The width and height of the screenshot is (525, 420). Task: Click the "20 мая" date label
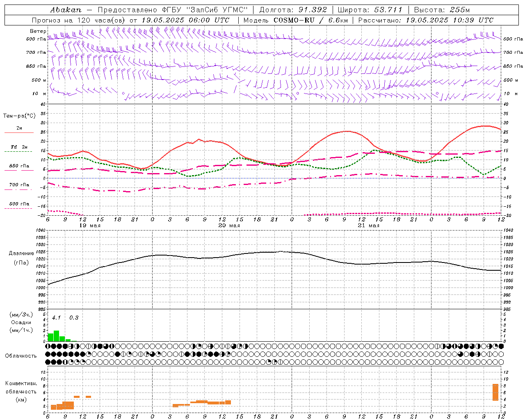coord(229,226)
